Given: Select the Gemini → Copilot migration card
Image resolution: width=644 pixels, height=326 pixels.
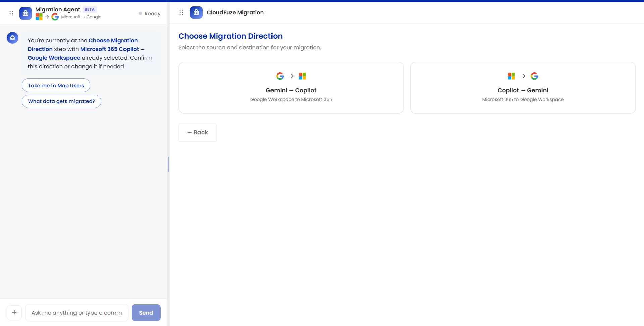Looking at the screenshot, I should [x=291, y=88].
